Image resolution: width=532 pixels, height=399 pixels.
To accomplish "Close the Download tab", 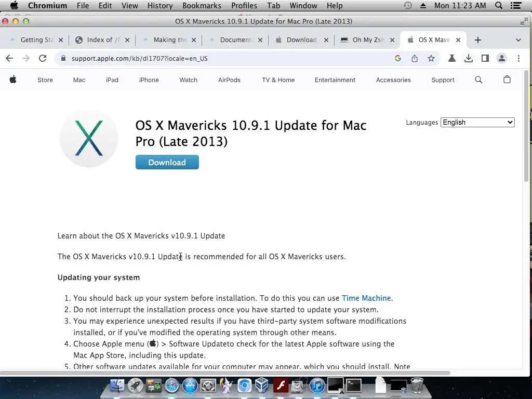I will coord(326,40).
